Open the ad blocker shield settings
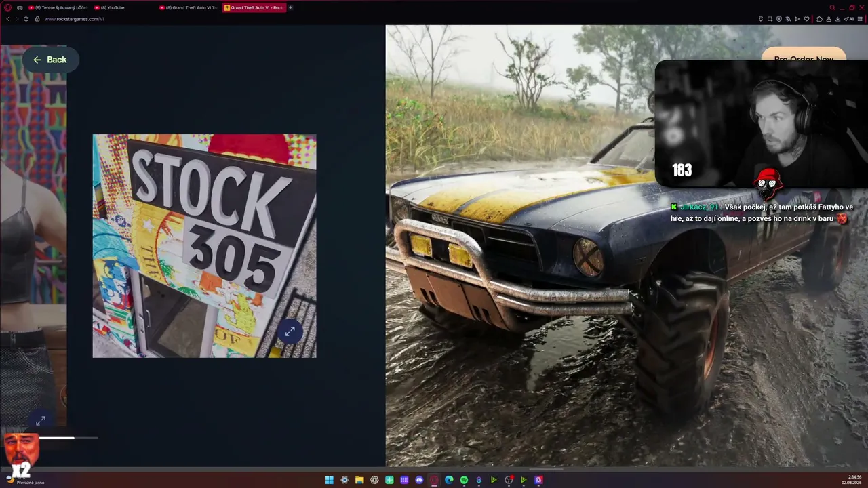Viewport: 868px width, 488px height. coord(778,19)
